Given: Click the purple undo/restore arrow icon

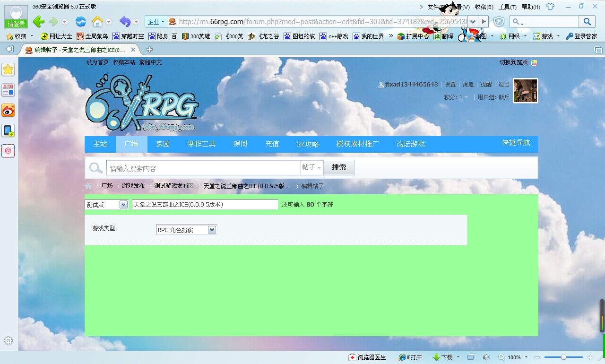Looking at the screenshot, I should 125,22.
